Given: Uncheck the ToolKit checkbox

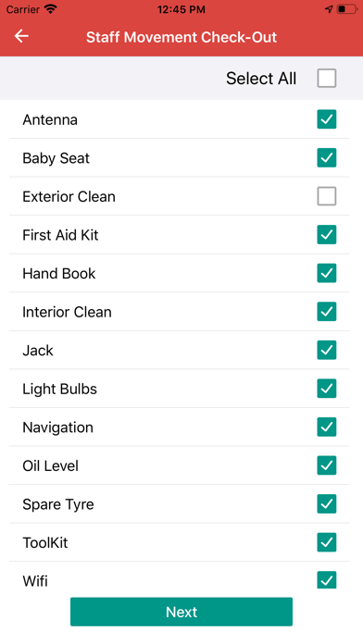Looking at the screenshot, I should tap(326, 542).
